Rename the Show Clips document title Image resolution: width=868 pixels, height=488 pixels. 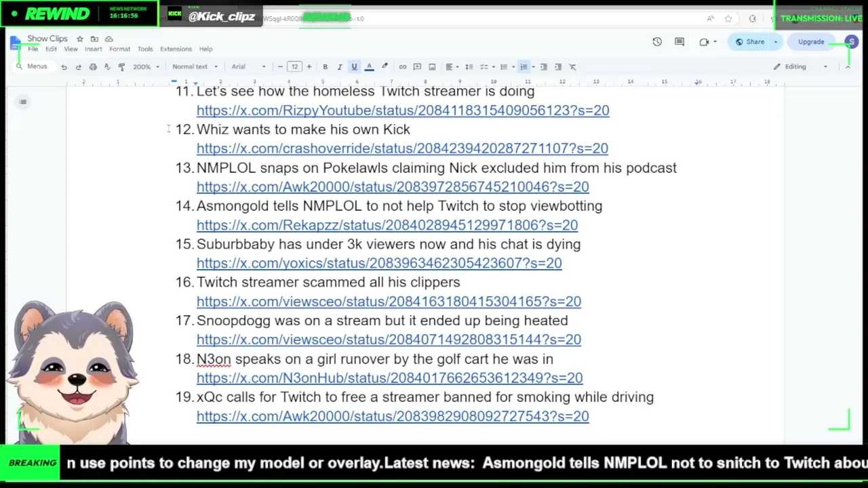(47, 39)
